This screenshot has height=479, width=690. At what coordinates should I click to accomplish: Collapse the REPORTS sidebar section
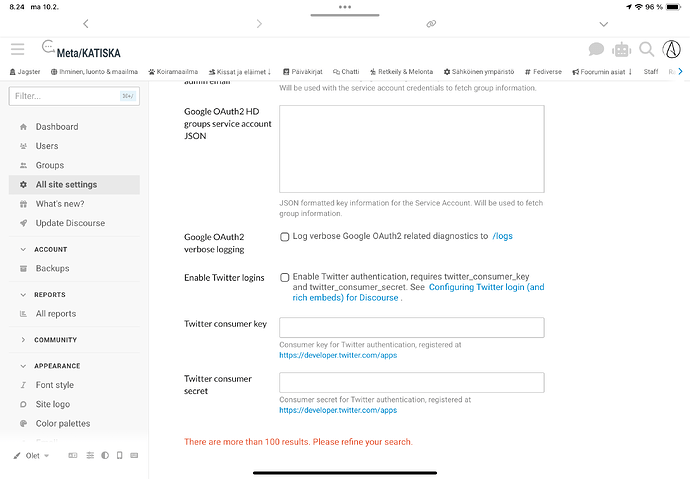[x=43, y=295]
